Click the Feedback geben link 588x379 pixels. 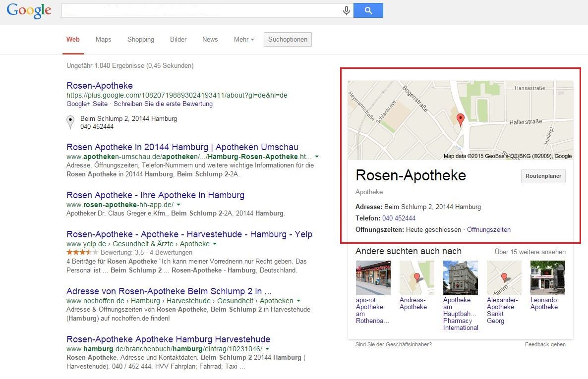pos(545,344)
